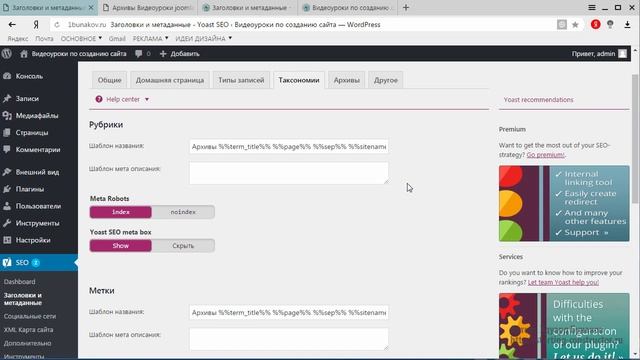Screen dimensions: 640x360
Task: Expand the Help center dropdown arrow
Action: [147, 99]
